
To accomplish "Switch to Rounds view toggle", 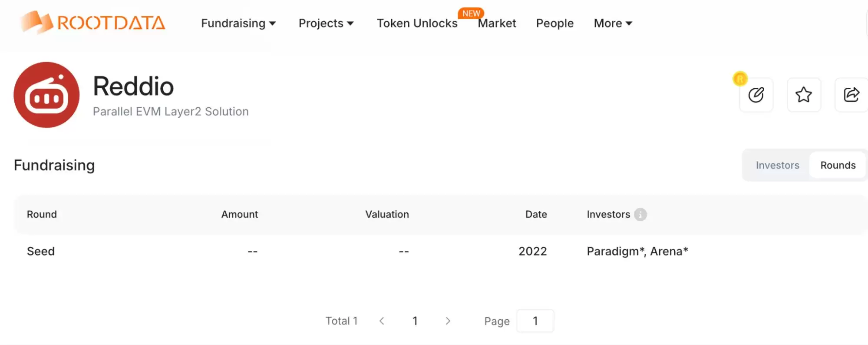I will (x=838, y=166).
